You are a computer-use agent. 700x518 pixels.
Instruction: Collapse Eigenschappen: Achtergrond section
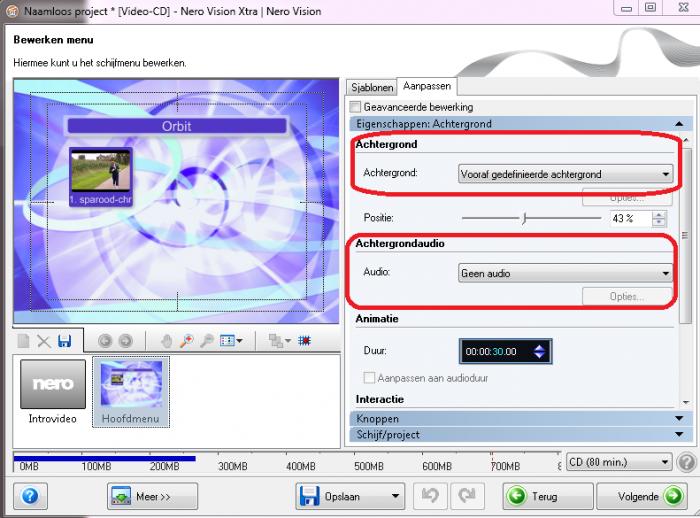coord(521,124)
